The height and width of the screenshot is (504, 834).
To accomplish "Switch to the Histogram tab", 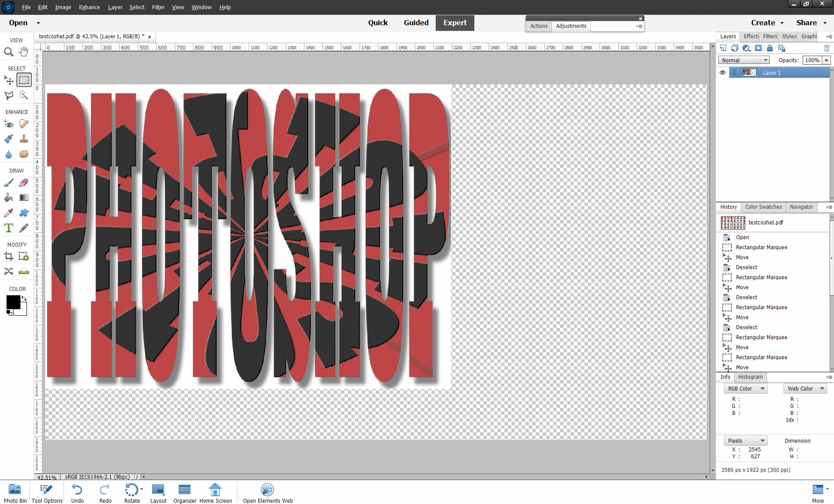I will (750, 377).
